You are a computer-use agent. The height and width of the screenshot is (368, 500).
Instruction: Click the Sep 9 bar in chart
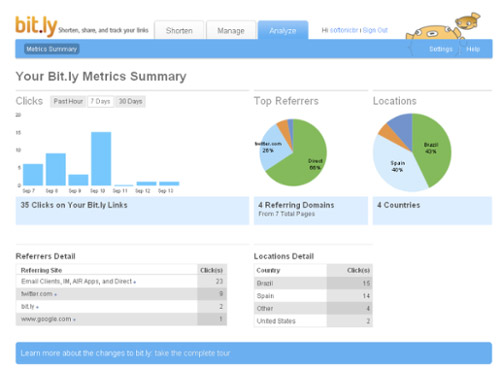[78, 180]
